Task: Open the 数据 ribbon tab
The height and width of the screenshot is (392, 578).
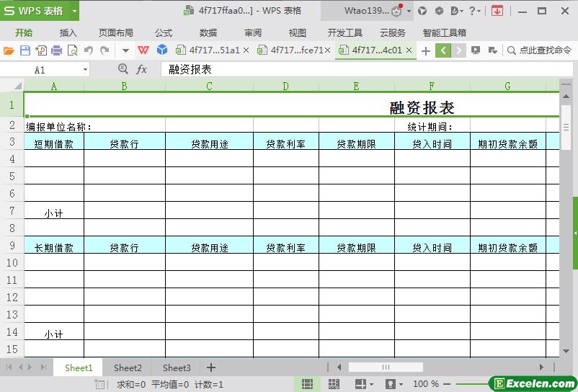Action: (x=208, y=33)
